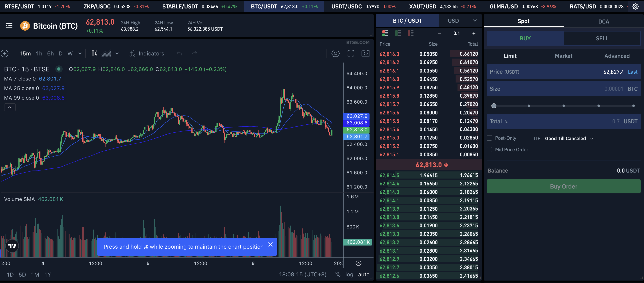Add a symbol to compare with plus icon

pos(5,53)
